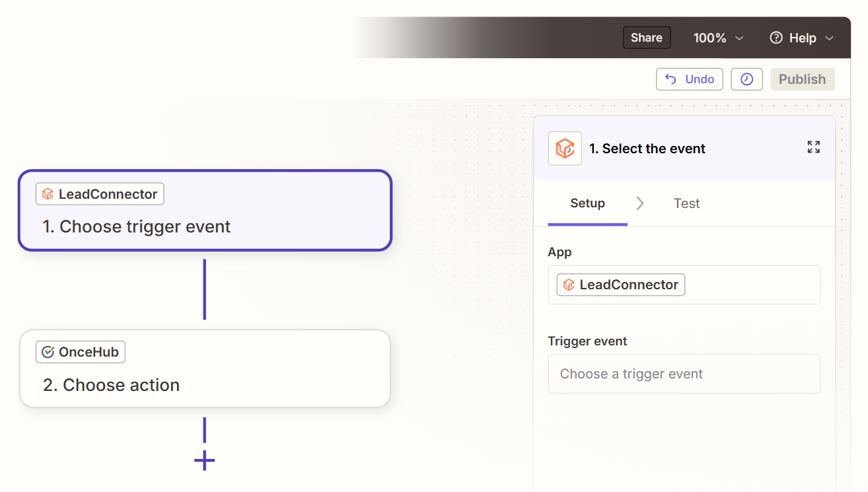
Task: Open the App selector field
Action: click(x=684, y=285)
